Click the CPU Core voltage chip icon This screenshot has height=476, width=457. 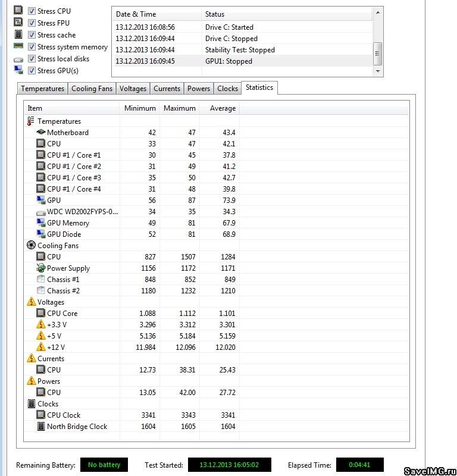40,313
